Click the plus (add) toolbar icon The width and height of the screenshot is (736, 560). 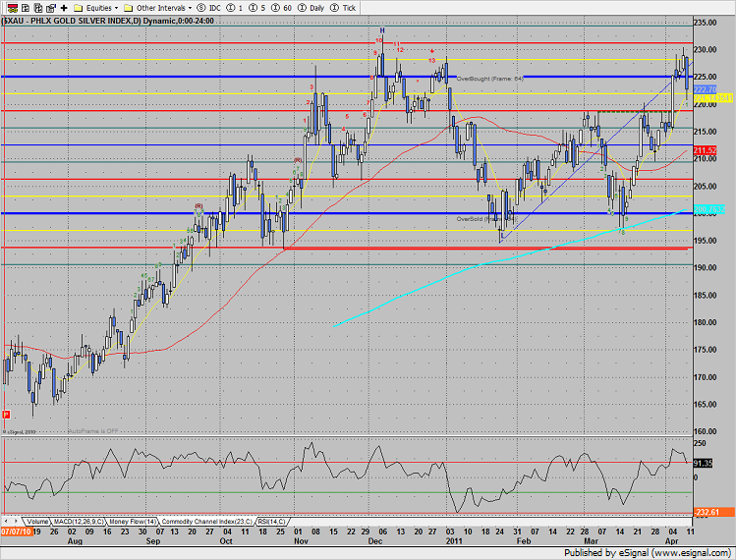coord(64,8)
